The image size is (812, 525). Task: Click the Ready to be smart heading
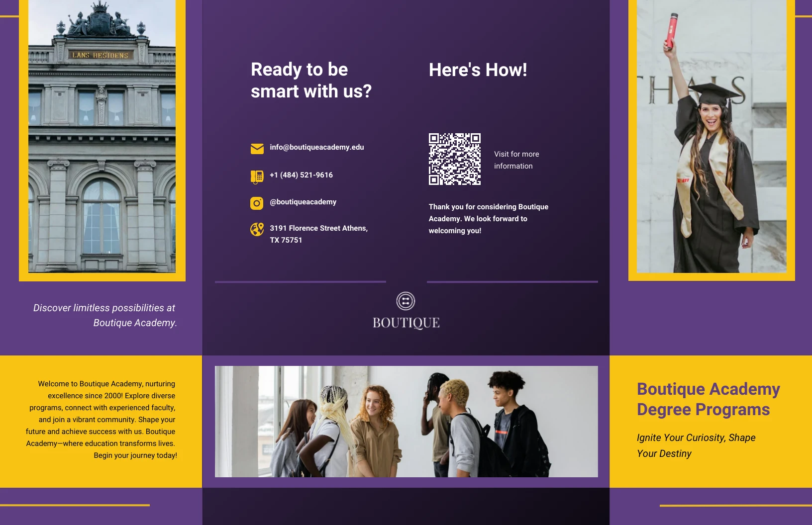coord(311,80)
